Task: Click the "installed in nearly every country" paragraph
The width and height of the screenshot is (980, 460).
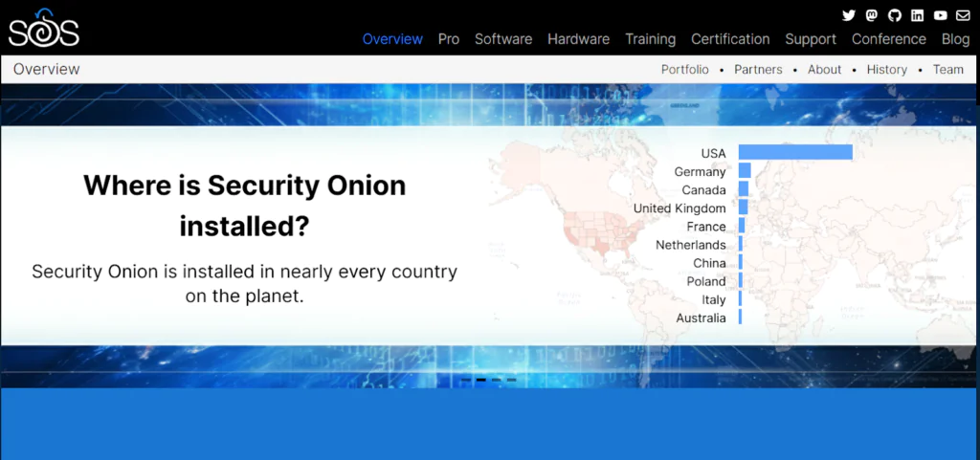Action: [244, 283]
